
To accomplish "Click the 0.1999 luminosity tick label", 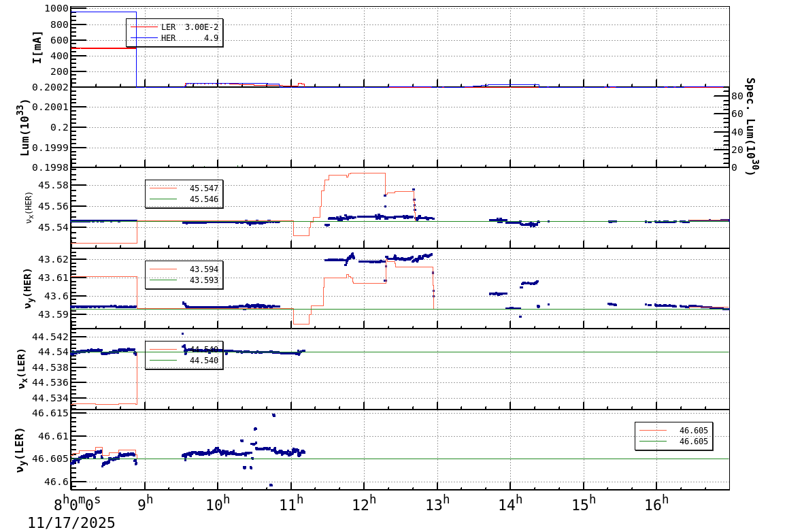I will [50, 148].
